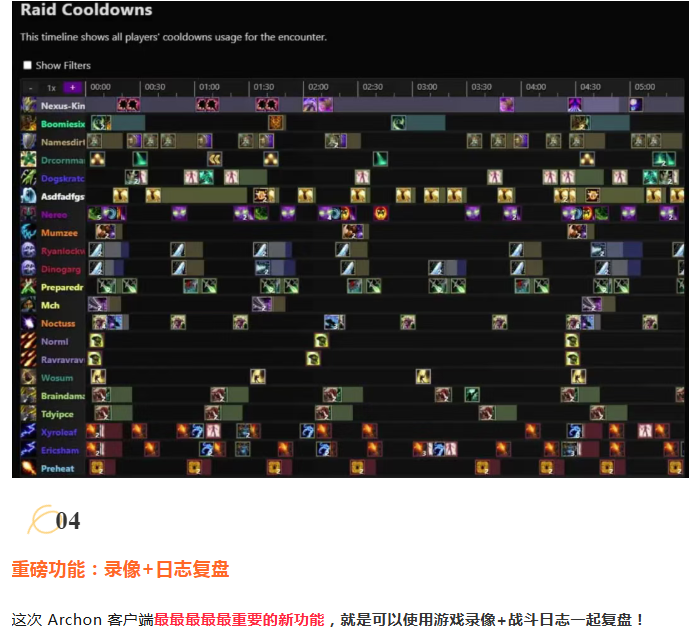Image resolution: width=695 pixels, height=644 pixels.
Task: Click the Xyroleaf class icon
Action: pyautogui.click(x=30, y=432)
